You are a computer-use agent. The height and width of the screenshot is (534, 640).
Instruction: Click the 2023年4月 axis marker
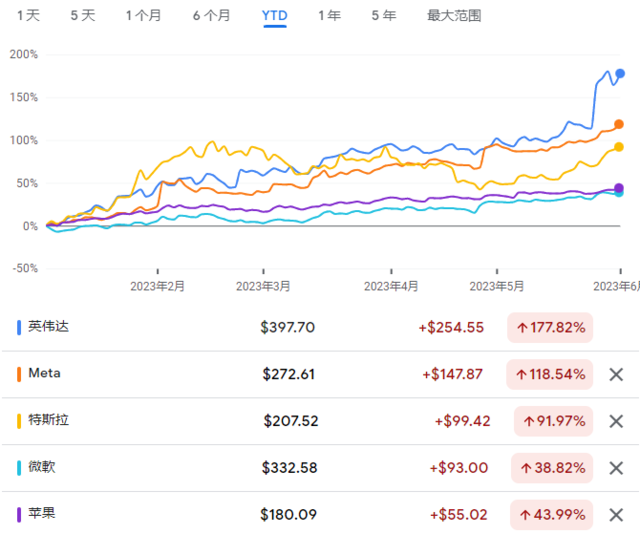pos(391,286)
